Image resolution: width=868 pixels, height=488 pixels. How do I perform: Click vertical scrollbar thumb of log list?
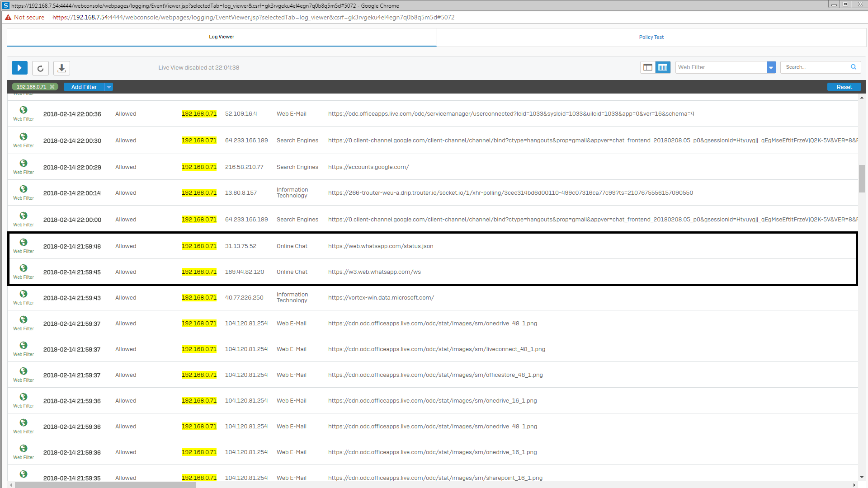tap(862, 178)
